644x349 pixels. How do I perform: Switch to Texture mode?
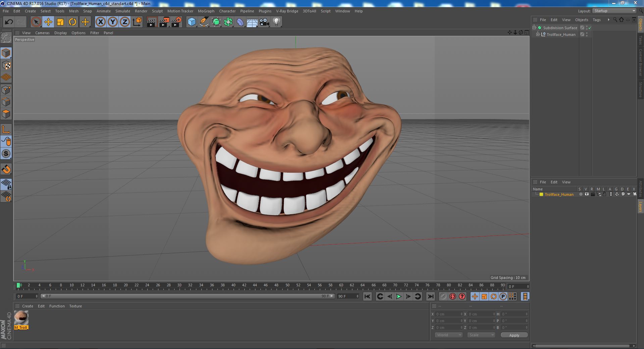coord(6,65)
